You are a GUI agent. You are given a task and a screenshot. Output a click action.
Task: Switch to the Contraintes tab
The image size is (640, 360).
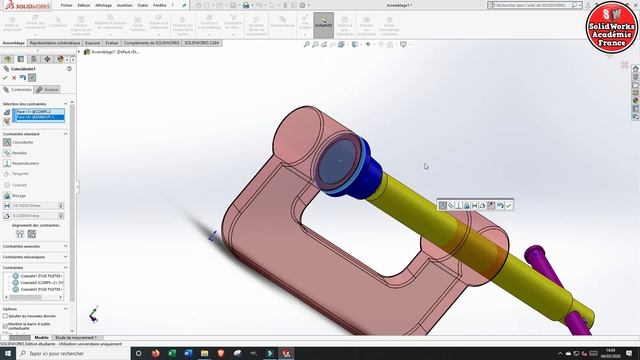click(x=17, y=89)
